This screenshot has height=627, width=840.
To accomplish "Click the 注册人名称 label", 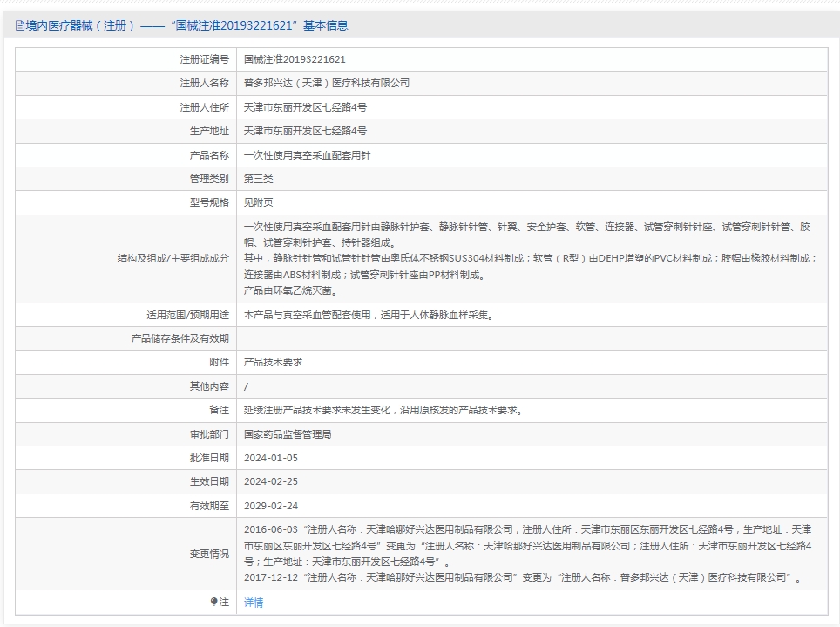I will [204, 83].
